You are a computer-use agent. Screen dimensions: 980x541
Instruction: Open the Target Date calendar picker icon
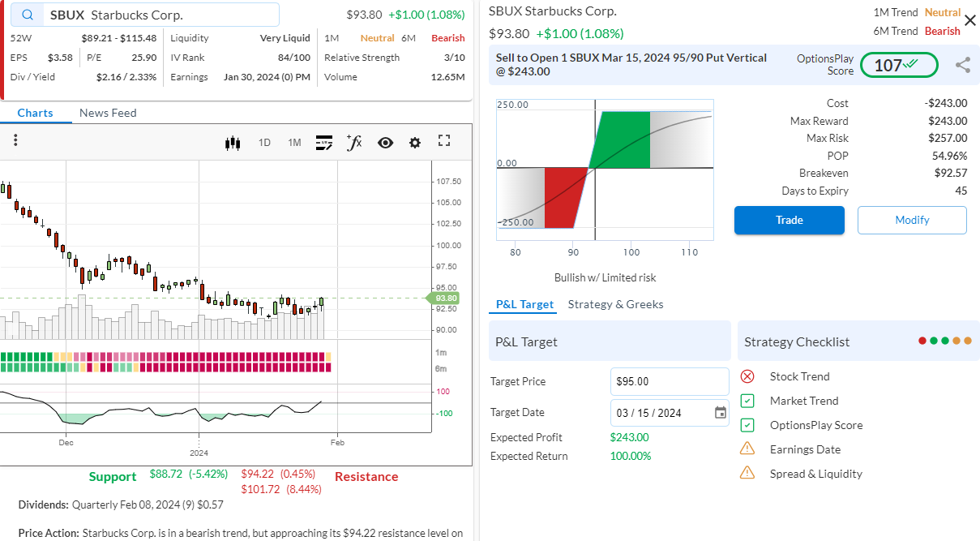pos(721,413)
